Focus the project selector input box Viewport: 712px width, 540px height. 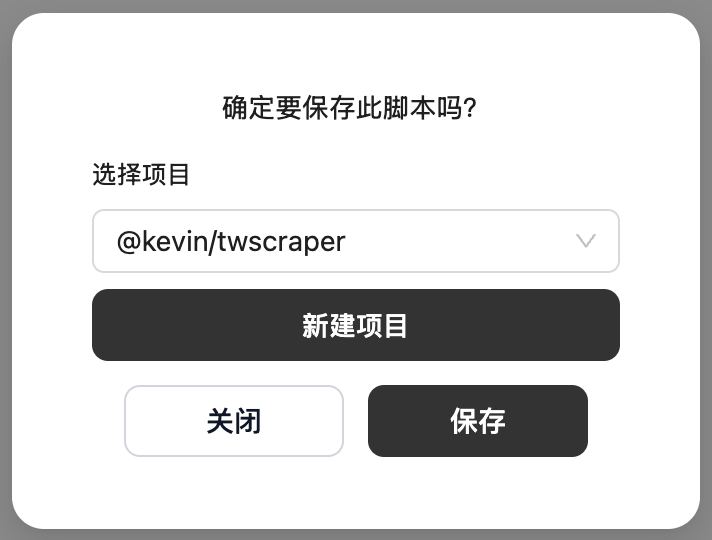click(356, 241)
